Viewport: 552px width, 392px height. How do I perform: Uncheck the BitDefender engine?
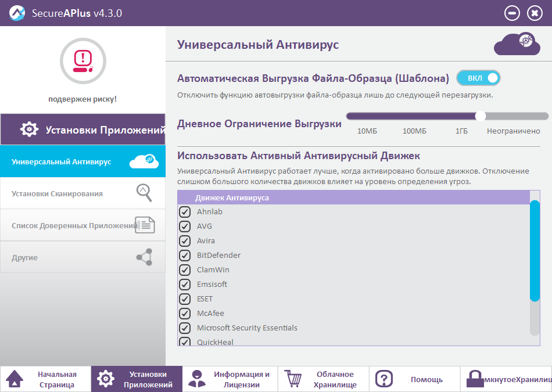185,255
